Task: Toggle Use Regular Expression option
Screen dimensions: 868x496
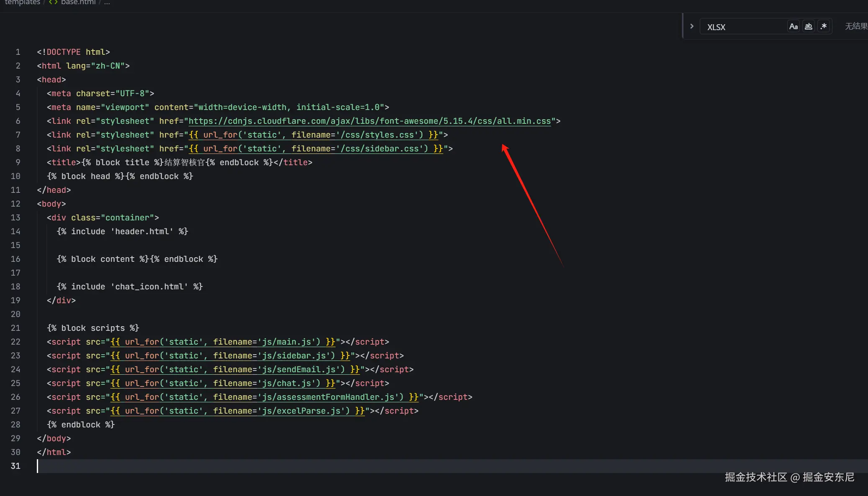Action: (824, 26)
